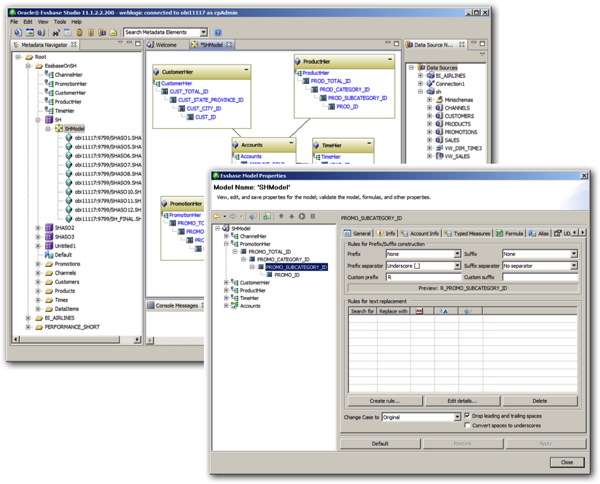This screenshot has width=600, height=484.
Task: Open the Prefix separator dropdown
Action: coord(457,266)
